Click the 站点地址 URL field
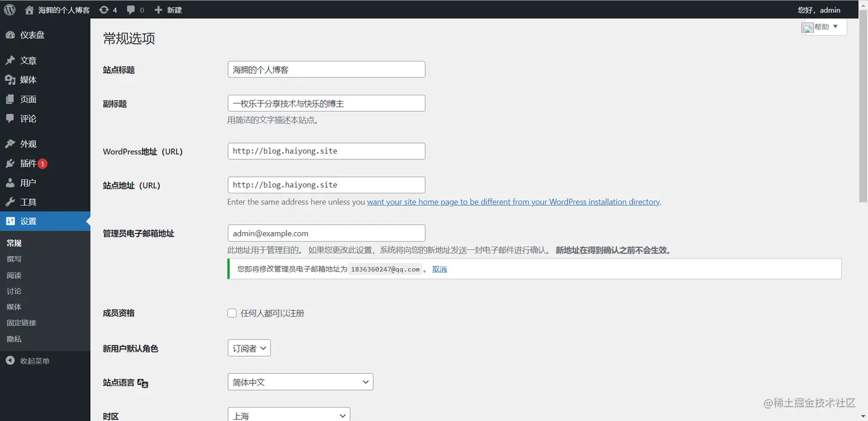Screen dimensions: 868x421 (327, 185)
